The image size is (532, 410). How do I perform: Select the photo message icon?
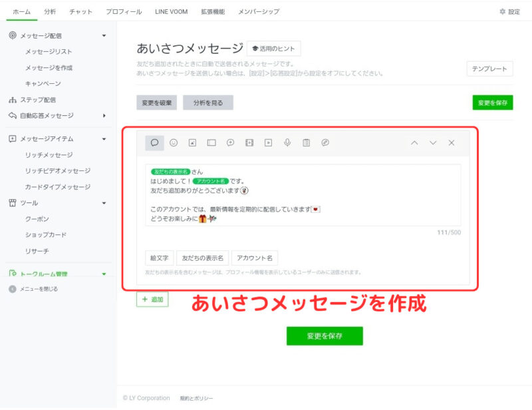click(x=192, y=142)
